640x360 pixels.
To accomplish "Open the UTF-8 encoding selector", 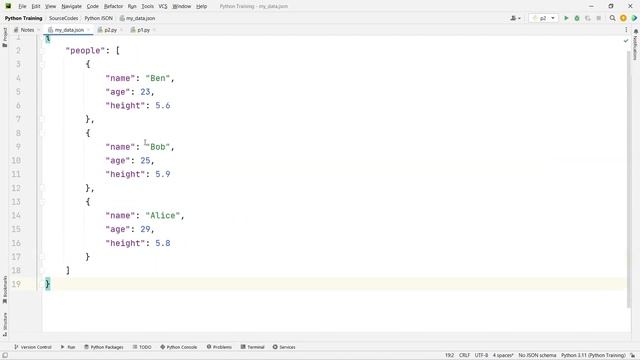I will pyautogui.click(x=481, y=355).
